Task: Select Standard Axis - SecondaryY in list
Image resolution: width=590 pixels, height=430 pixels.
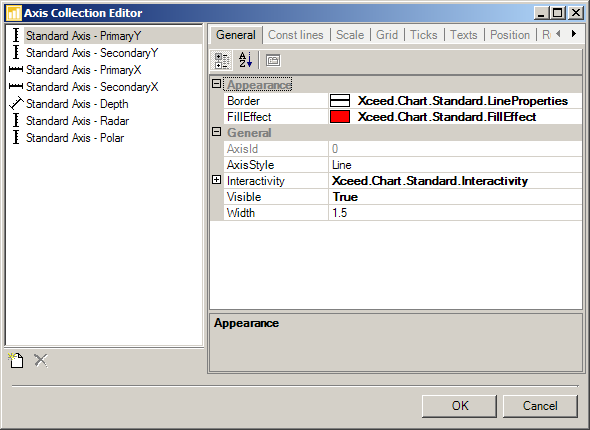Action: click(92, 53)
